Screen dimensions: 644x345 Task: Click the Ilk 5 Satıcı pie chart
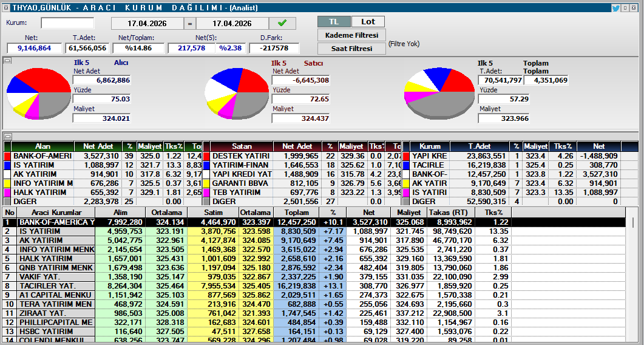(237, 94)
